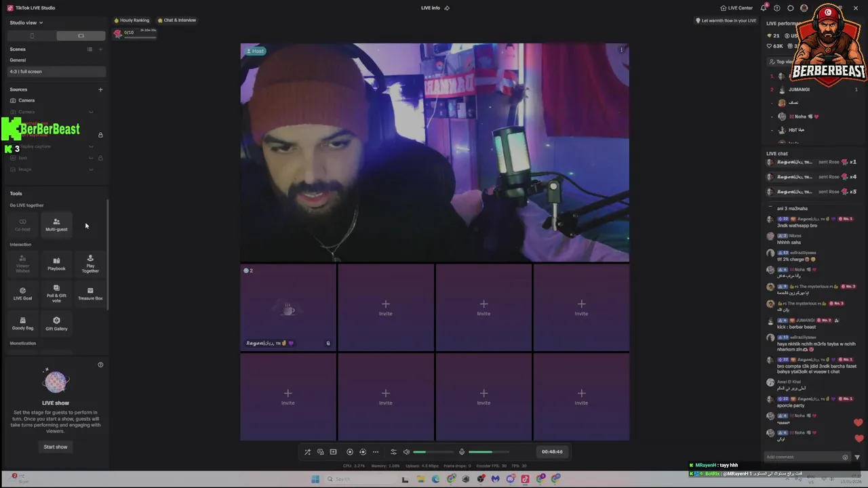
Task: Switch to the Hourly Ranking tab
Action: coord(132,20)
